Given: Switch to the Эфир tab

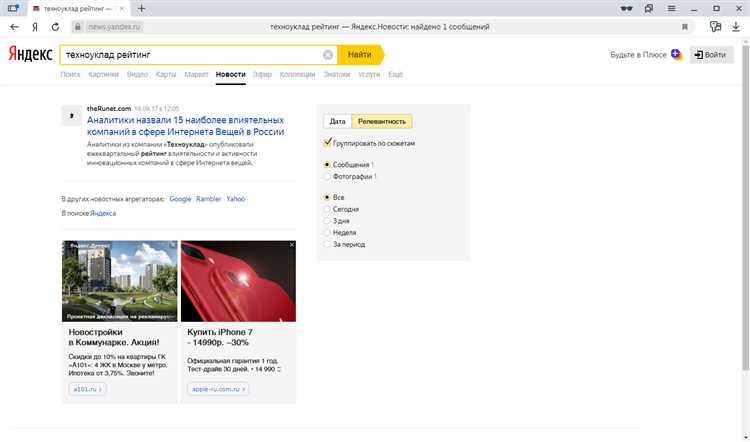Looking at the screenshot, I should (x=262, y=74).
